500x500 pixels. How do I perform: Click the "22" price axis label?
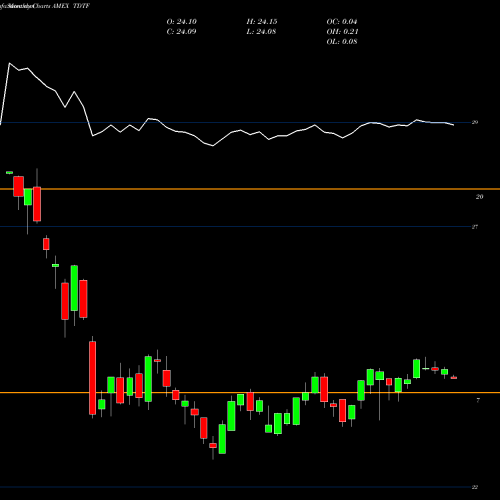(475, 487)
